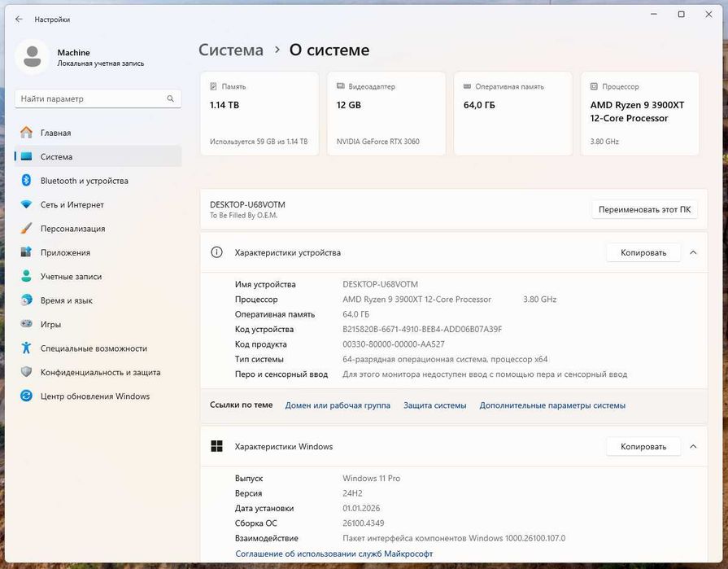Select the DESKTOP-U68VOTM device name value
728x569 pixels.
(x=380, y=284)
